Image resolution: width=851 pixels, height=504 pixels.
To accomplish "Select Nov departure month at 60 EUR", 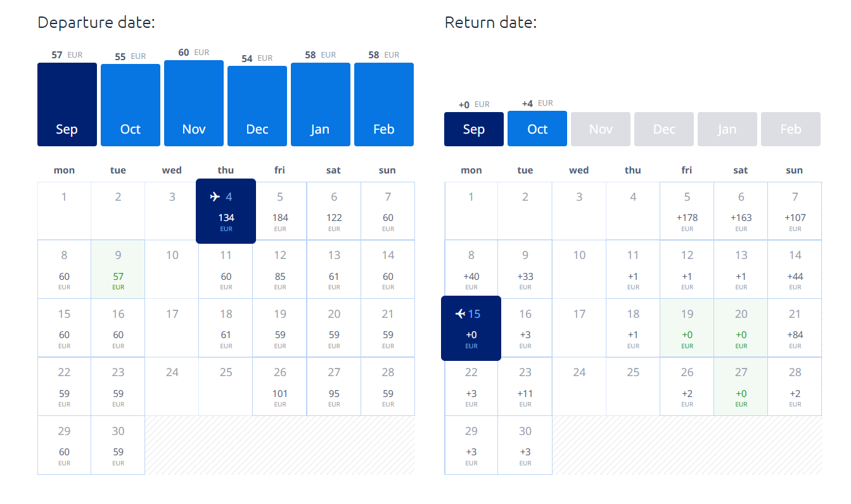I will [x=194, y=103].
